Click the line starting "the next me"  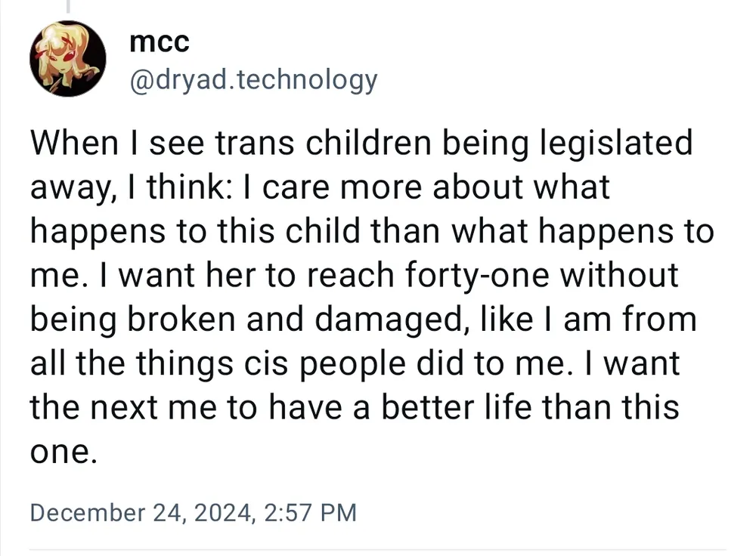click(354, 408)
